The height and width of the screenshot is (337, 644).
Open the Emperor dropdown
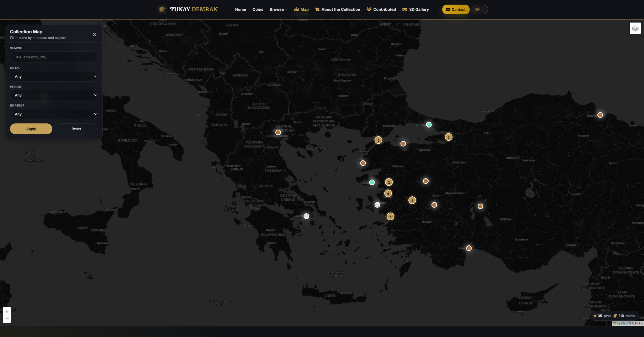click(54, 114)
